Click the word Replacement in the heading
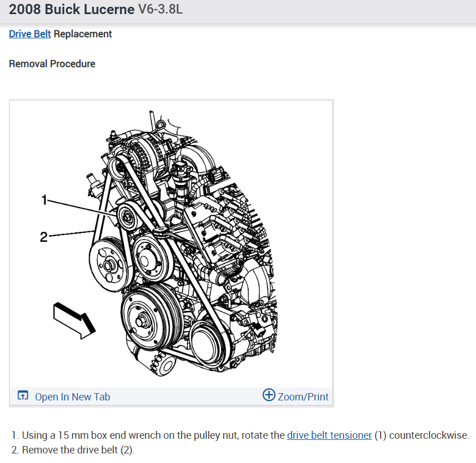The height and width of the screenshot is (463, 476). pos(82,34)
